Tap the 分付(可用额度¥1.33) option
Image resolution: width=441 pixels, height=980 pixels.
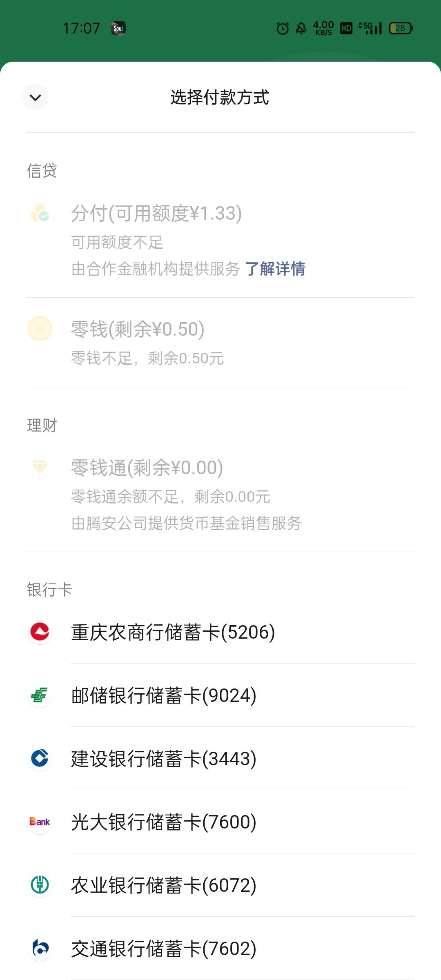tap(156, 214)
